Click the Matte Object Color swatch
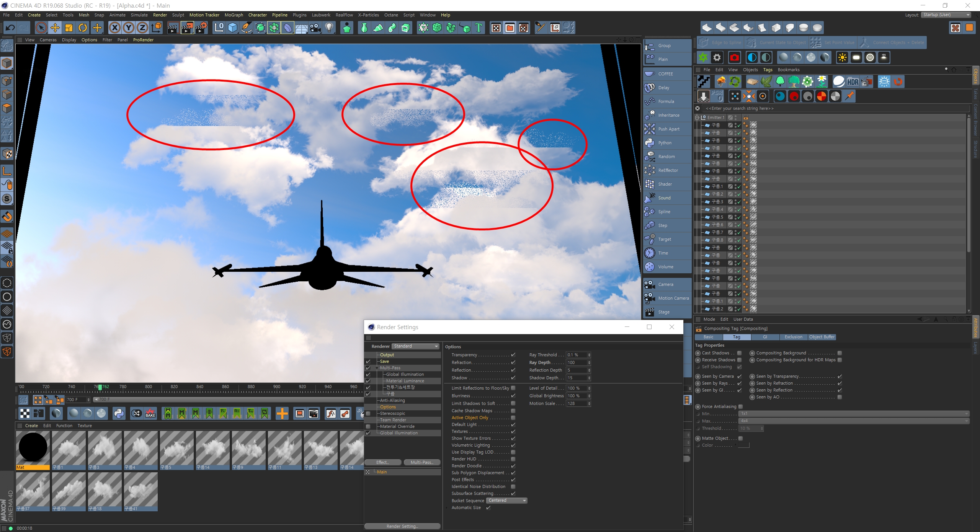This screenshot has width=980, height=532. [743, 445]
